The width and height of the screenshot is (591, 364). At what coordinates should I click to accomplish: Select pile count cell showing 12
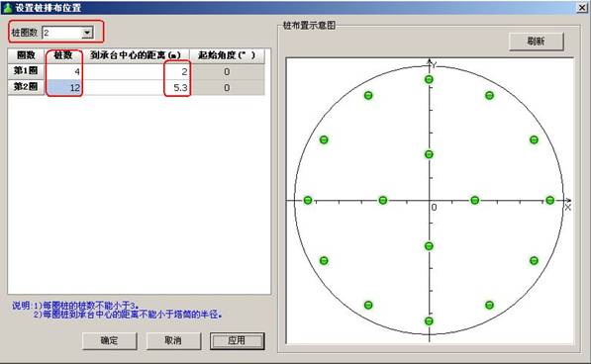click(x=63, y=87)
